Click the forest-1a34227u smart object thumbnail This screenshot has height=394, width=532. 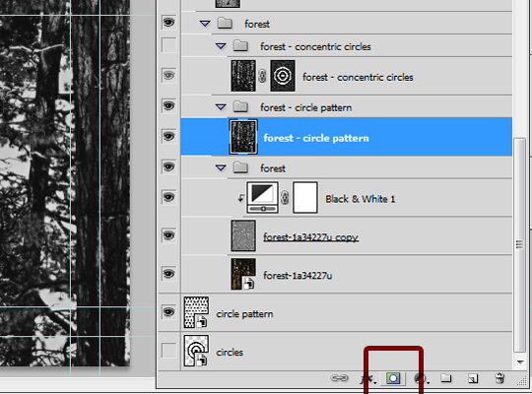pos(243,274)
